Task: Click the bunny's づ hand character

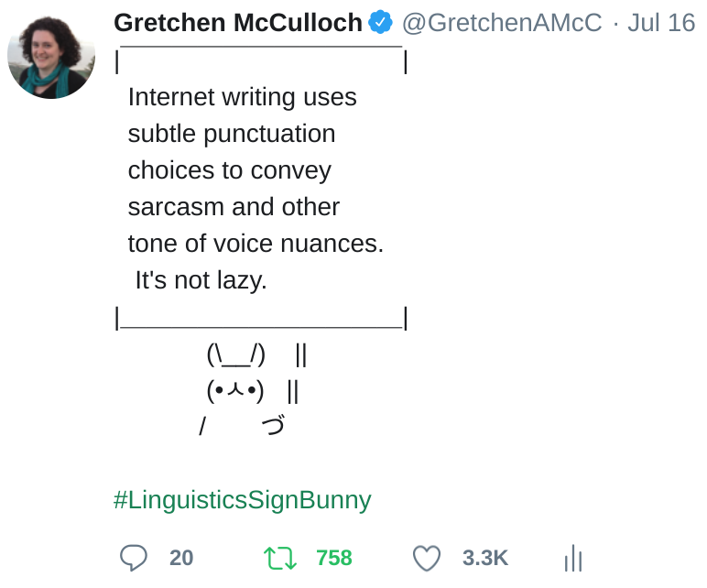Action: 273,426
